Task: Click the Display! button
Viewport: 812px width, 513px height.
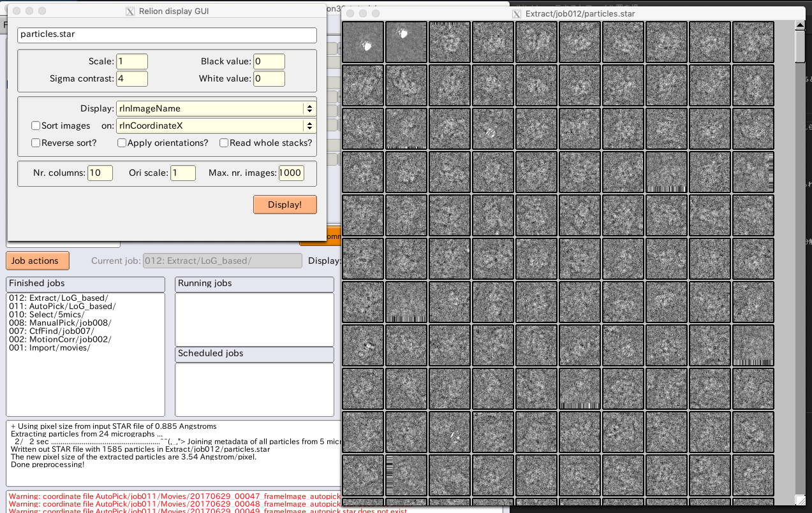Action: (x=285, y=205)
